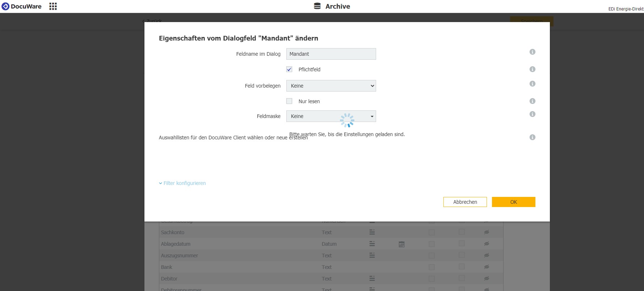The width and height of the screenshot is (644, 291).
Task: Enable the Nur lesen checkbox
Action: pos(289,101)
